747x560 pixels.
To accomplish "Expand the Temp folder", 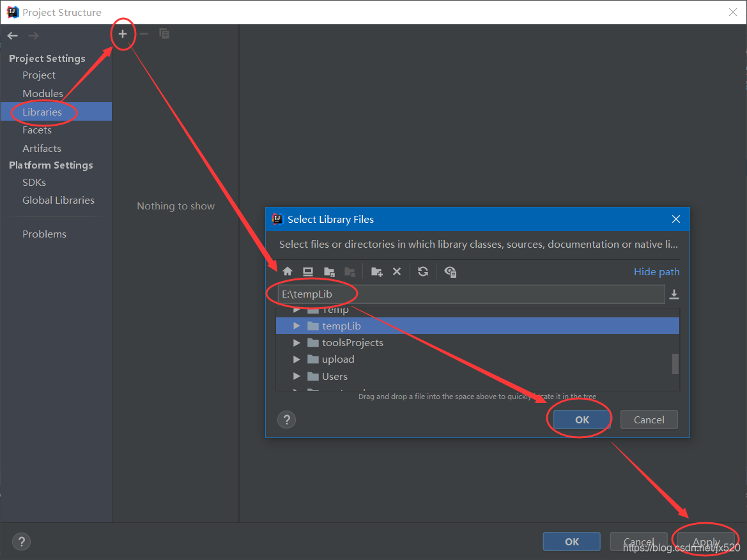I will coord(296,310).
